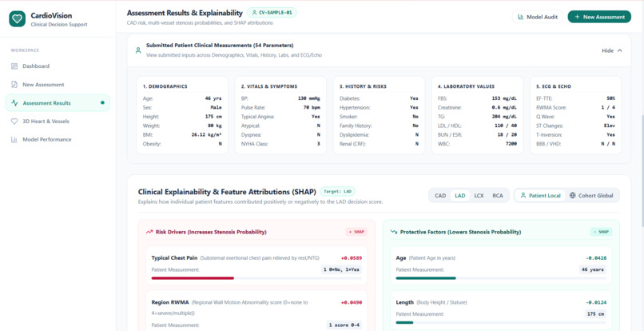The width and height of the screenshot is (644, 331).
Task: Click the 175 cm measurement chip
Action: (595, 314)
